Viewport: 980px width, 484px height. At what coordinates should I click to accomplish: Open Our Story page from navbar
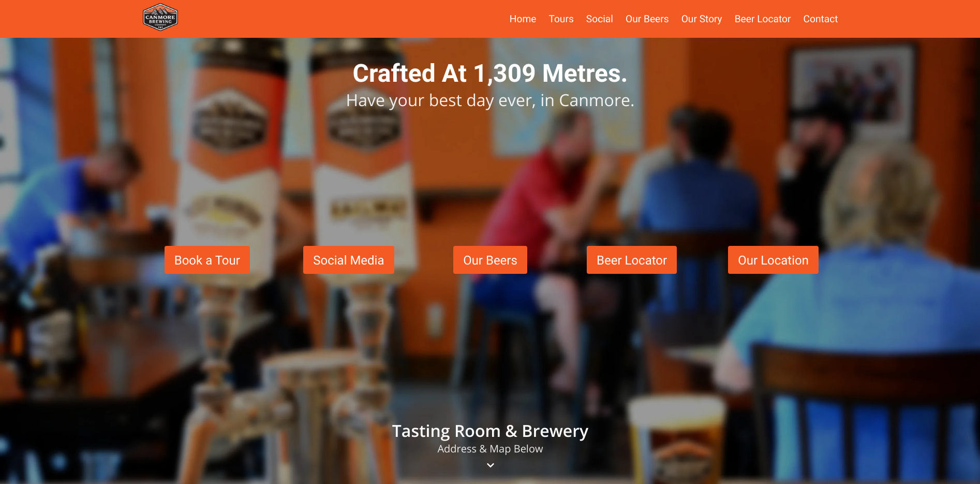702,19
